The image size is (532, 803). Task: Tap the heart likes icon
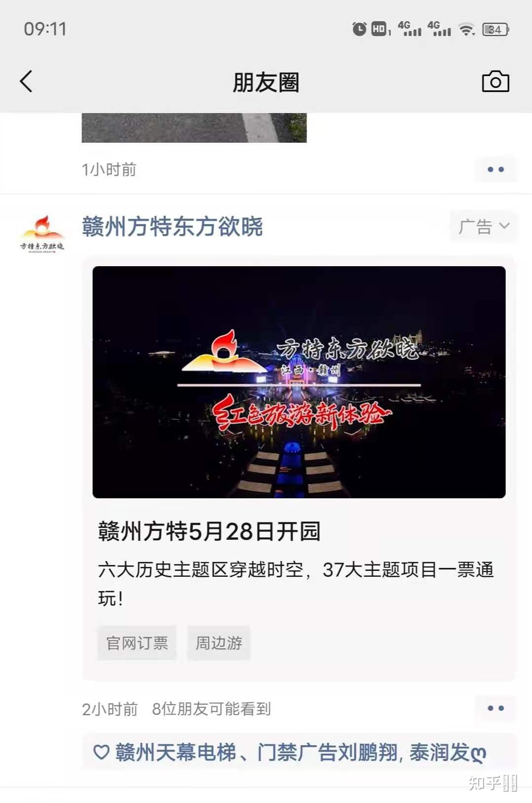(x=101, y=752)
